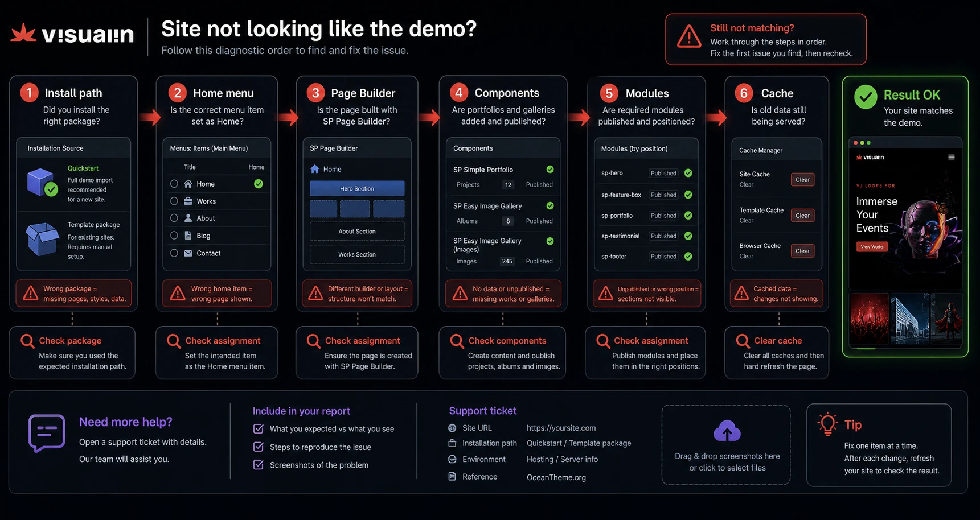Click the Tip lightbulb icon

(827, 424)
